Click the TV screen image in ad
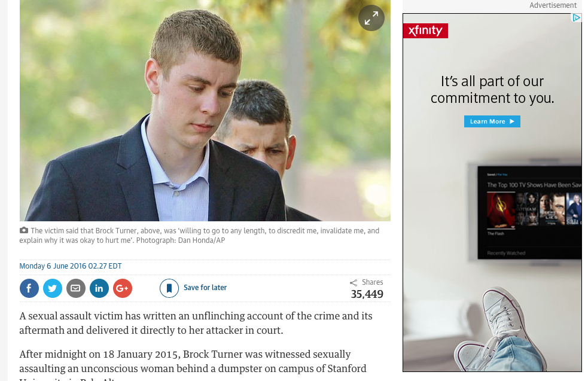The image size is (588, 381). pos(529,212)
